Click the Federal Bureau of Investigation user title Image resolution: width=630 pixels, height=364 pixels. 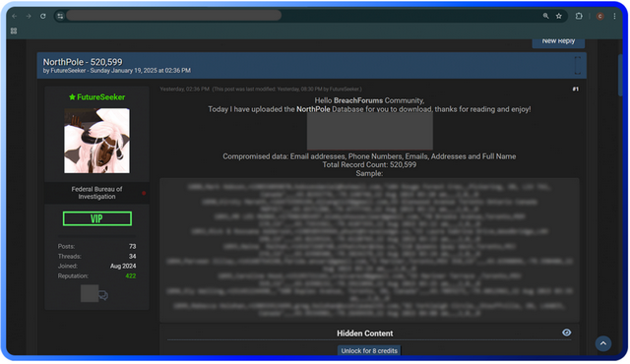(96, 193)
